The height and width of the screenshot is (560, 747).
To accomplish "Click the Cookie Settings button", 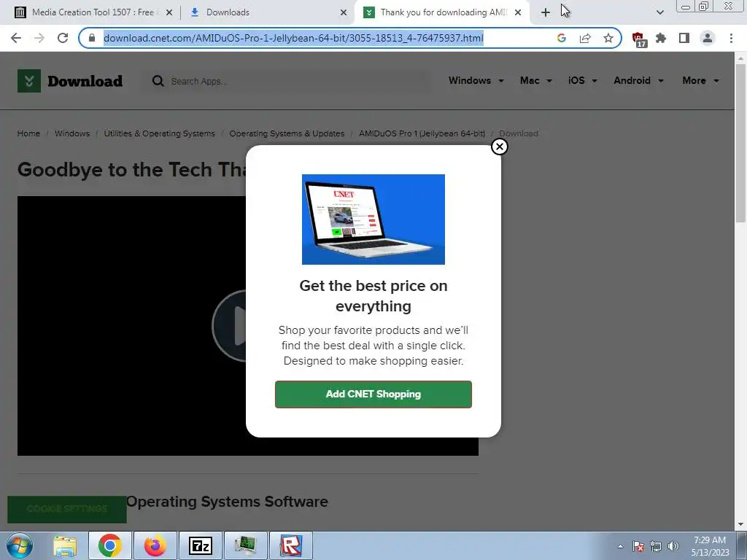I will (66, 509).
